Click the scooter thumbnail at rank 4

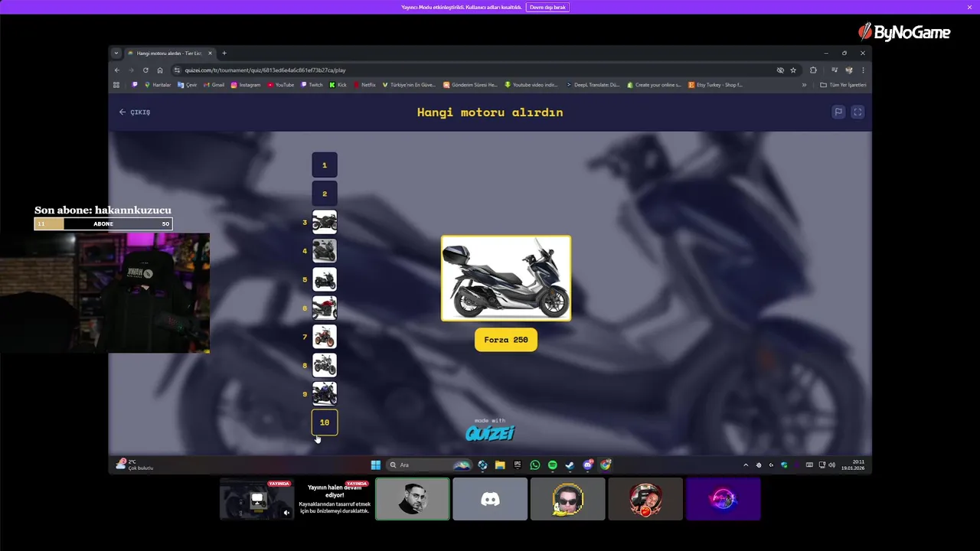click(x=325, y=251)
